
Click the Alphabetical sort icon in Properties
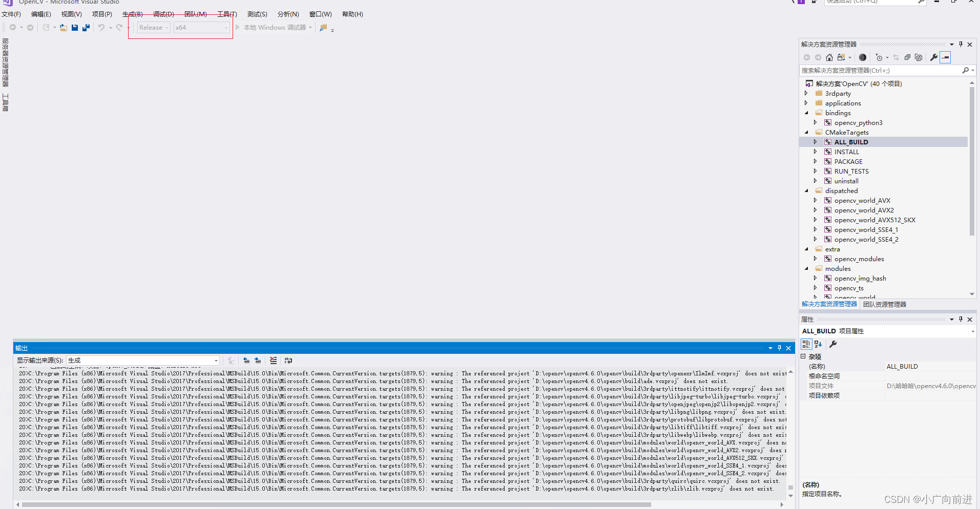point(818,344)
